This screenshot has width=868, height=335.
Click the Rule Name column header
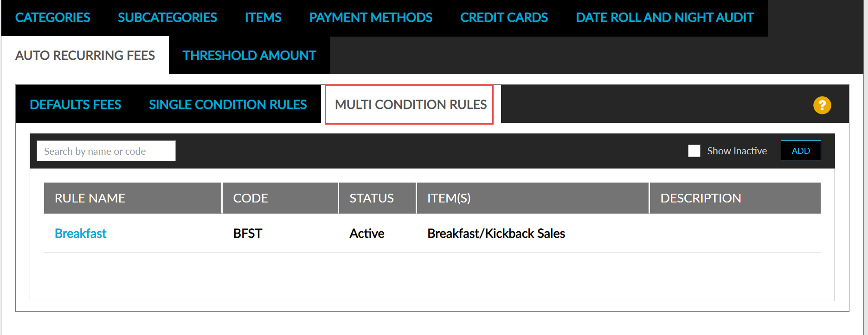click(90, 198)
